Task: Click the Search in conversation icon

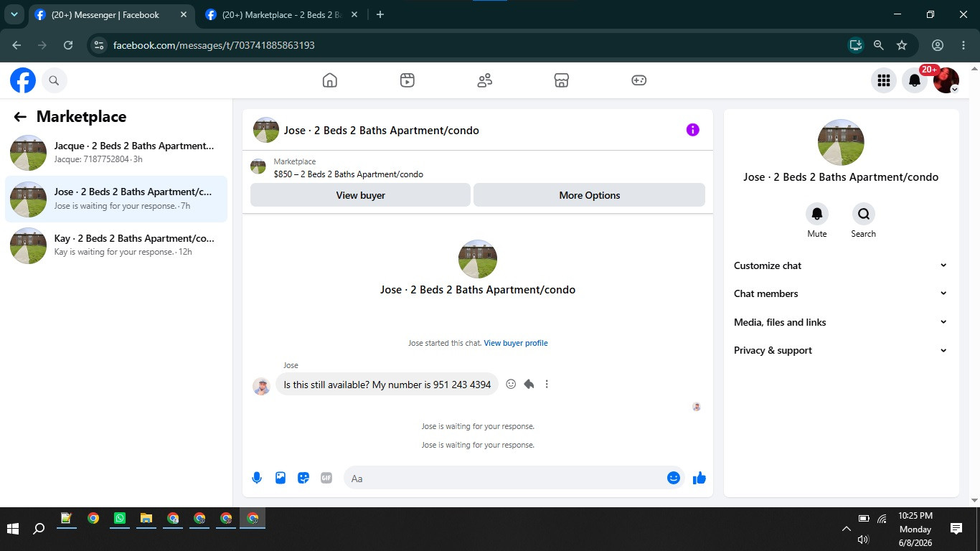Action: (x=864, y=214)
